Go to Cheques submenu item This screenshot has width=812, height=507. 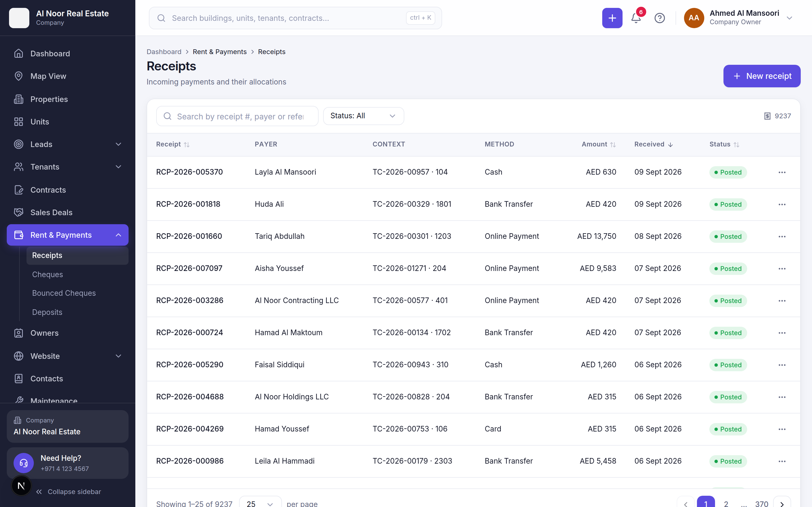coord(47,274)
